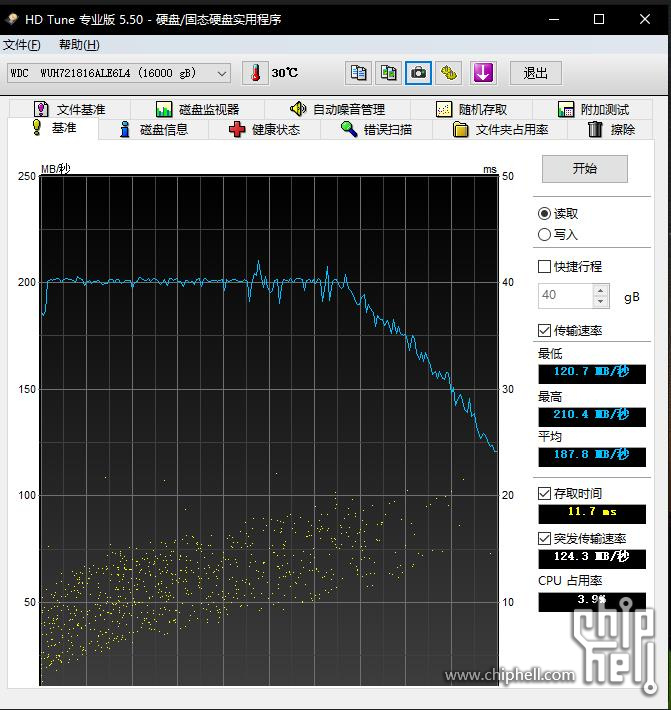
Task: Select the 基准 benchmark tab
Action: 53,128
